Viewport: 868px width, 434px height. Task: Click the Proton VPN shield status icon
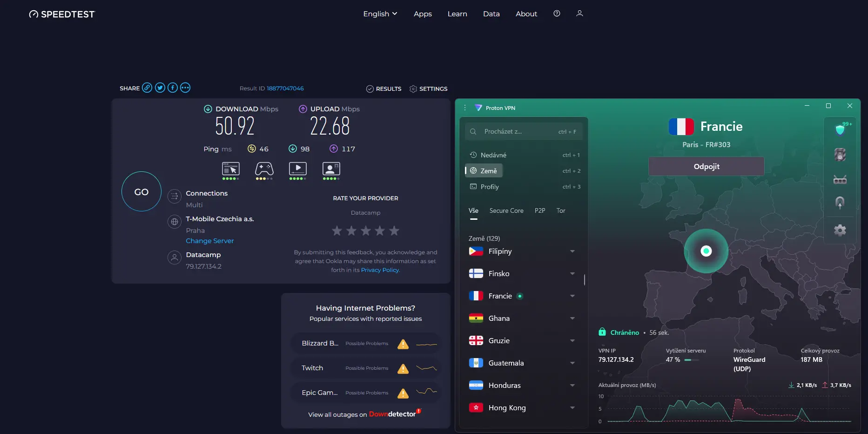coord(840,129)
